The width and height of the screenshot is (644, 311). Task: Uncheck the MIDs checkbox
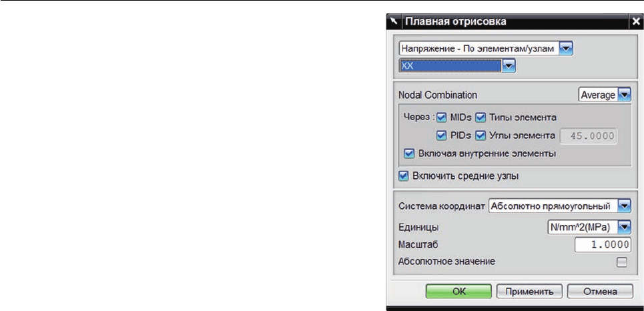point(442,118)
